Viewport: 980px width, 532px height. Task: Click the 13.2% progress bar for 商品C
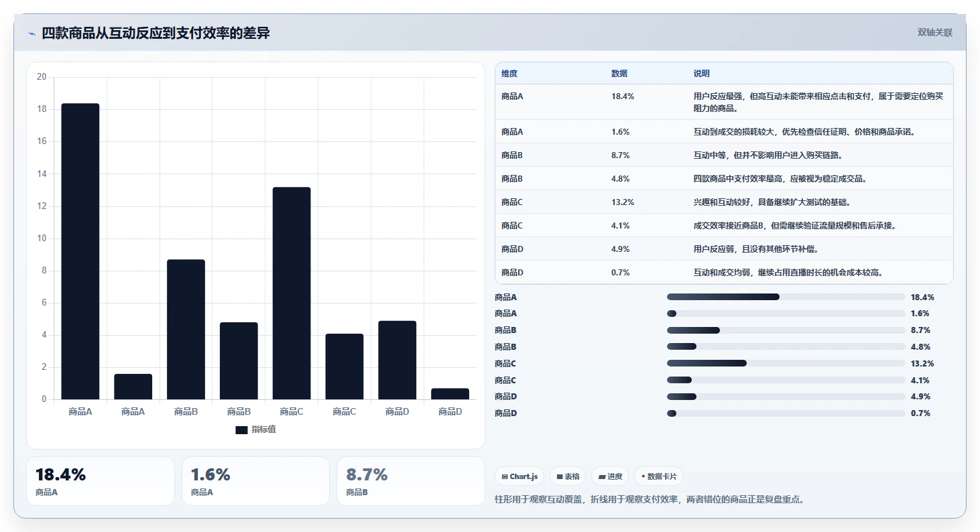[x=786, y=363]
